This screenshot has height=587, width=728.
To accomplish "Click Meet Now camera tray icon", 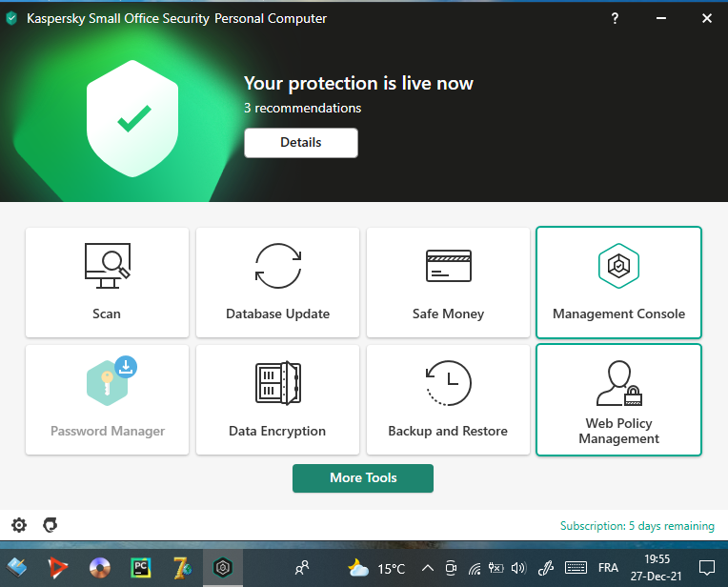I will pyautogui.click(x=451, y=568).
